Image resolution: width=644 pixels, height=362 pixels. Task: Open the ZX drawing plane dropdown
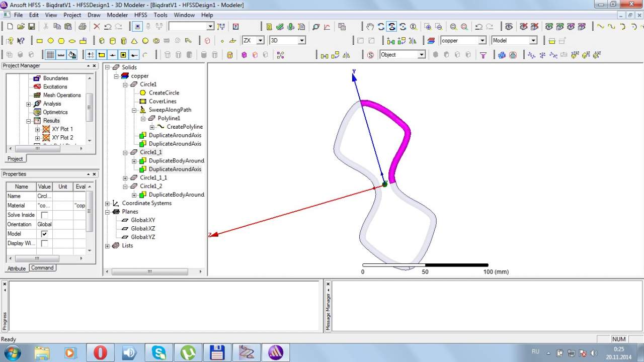tap(260, 41)
